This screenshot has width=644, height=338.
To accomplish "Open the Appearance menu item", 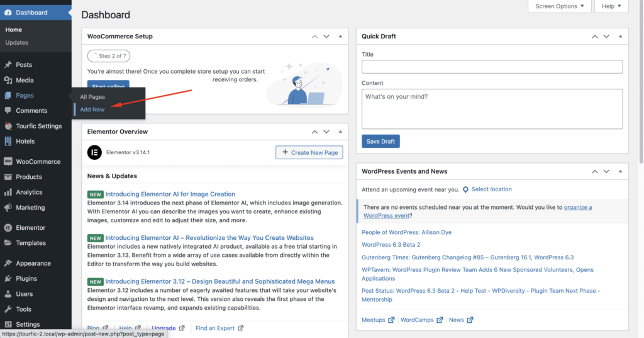I will tap(36, 263).
